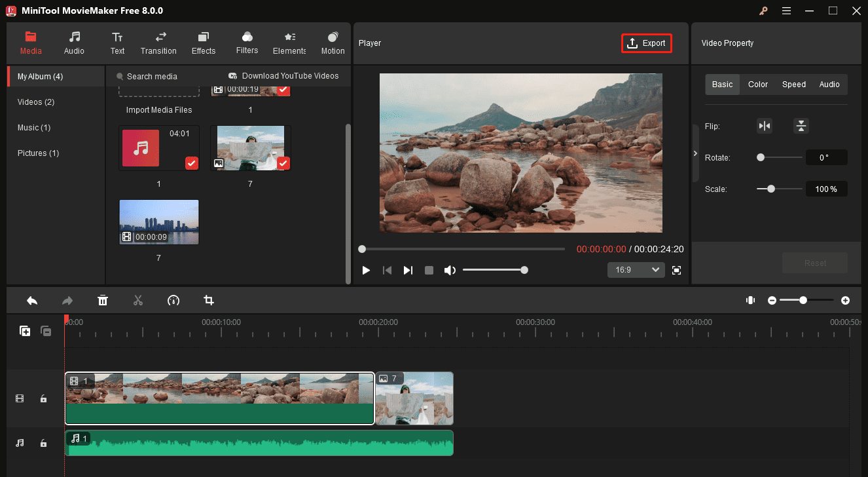Select My Album (4) category
The height and width of the screenshot is (477, 868).
point(56,77)
